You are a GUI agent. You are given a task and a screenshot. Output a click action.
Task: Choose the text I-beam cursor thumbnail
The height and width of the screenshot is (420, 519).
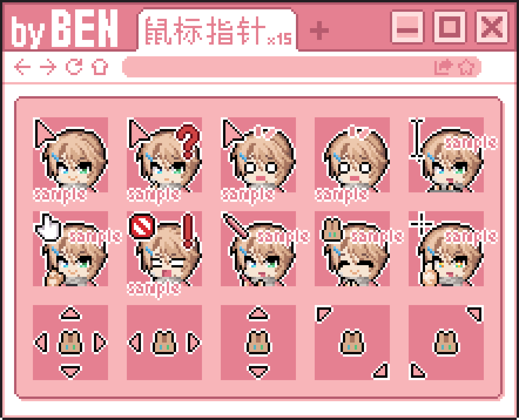click(446, 155)
